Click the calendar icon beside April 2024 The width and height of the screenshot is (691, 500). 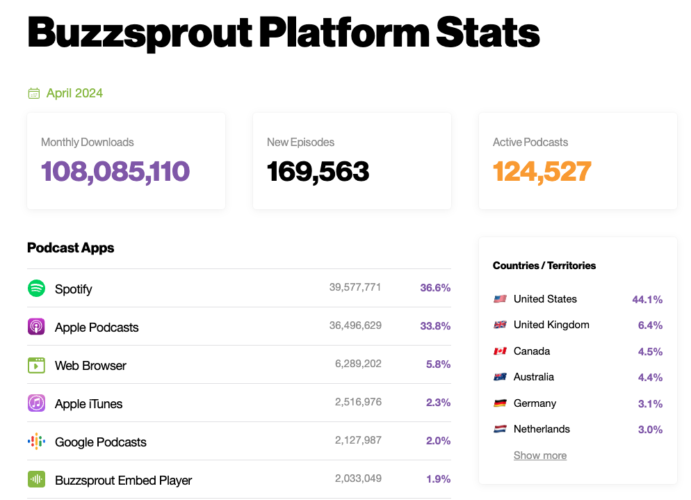coord(34,93)
